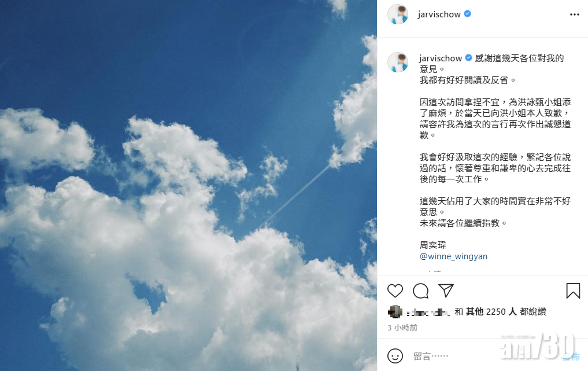The height and width of the screenshot is (371, 588).
Task: Like the post with the heart icon
Action: pyautogui.click(x=395, y=291)
